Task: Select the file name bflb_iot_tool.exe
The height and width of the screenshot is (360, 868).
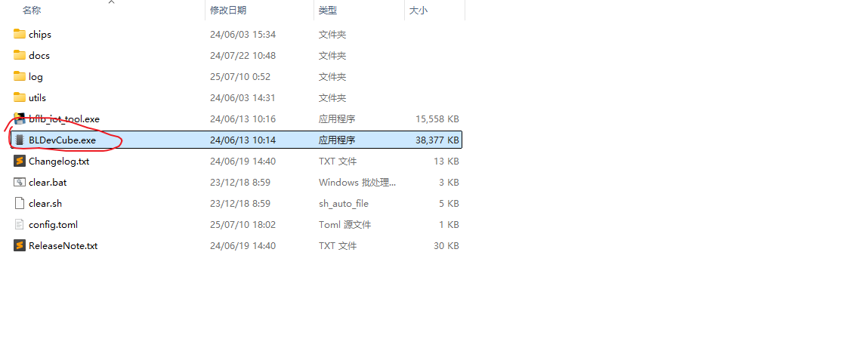Action: [64, 119]
